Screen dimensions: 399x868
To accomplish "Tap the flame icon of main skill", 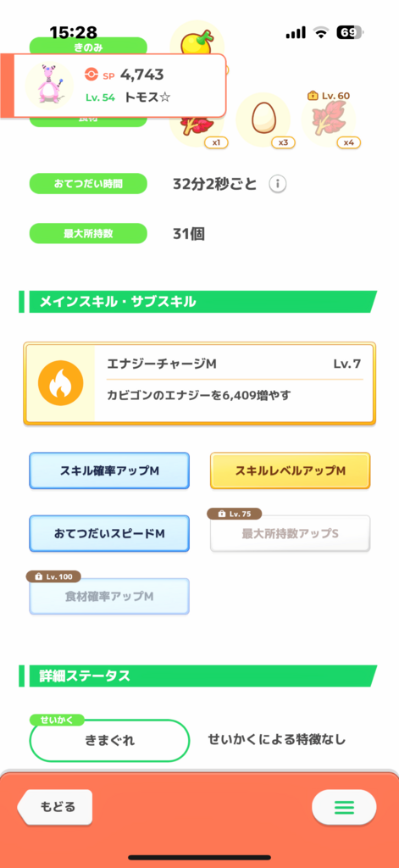I will coord(60,384).
